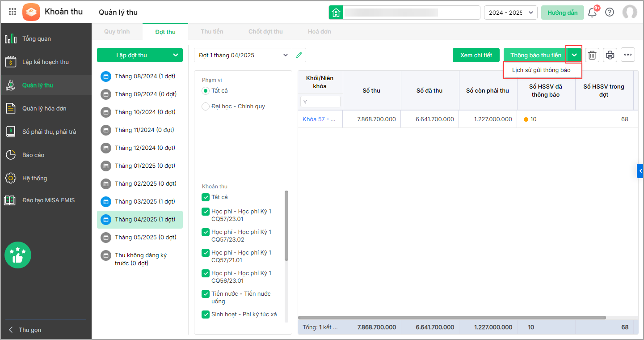This screenshot has height=340, width=644.
Task: Switch to the Thu tiền tab
Action: pos(212,32)
